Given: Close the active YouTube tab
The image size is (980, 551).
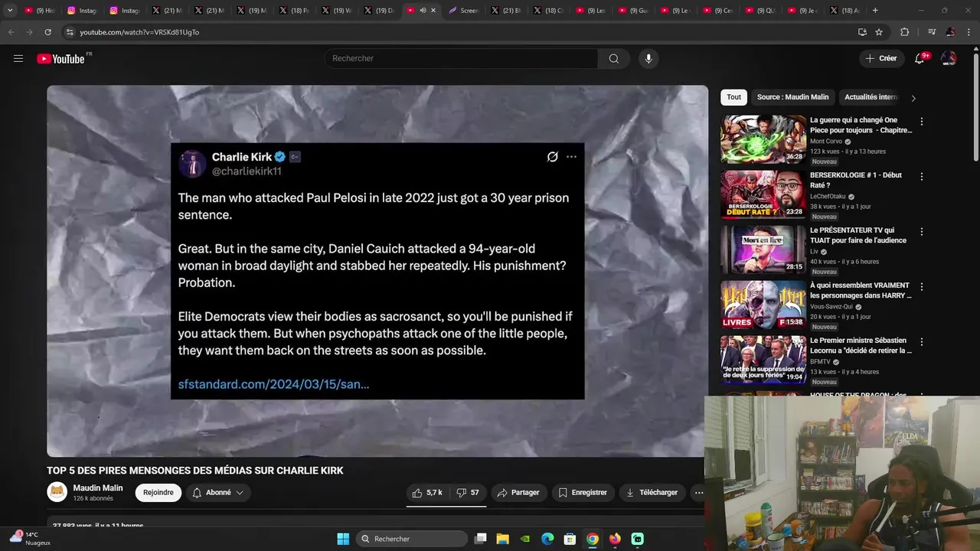Looking at the screenshot, I should pos(433,11).
